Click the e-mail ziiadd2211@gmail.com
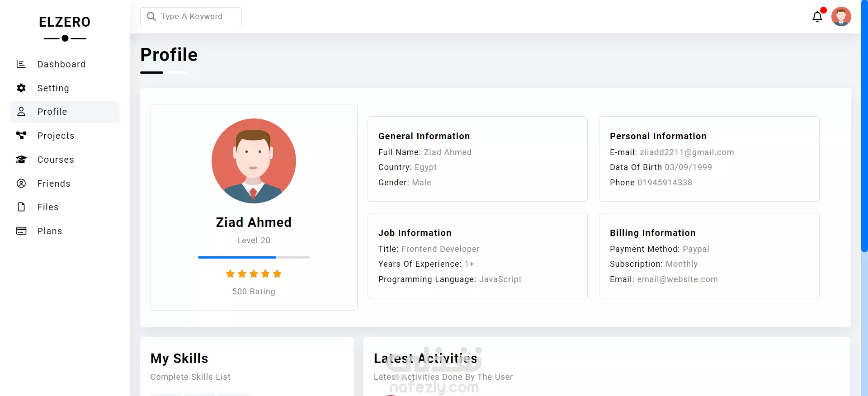Screen dimensions: 868x396 pos(687,152)
